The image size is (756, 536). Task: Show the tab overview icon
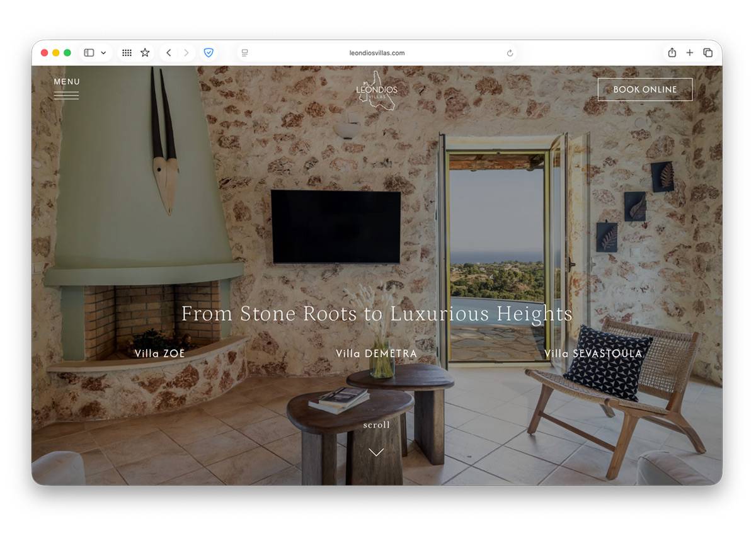click(707, 53)
